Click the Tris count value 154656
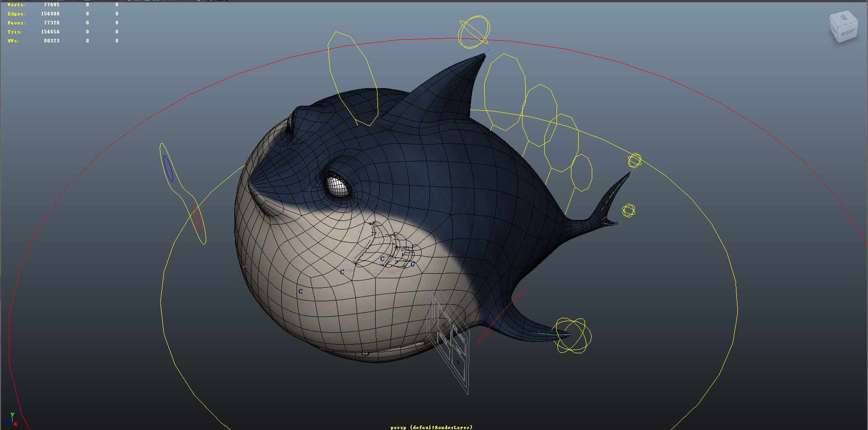The image size is (868, 430). [x=50, y=32]
